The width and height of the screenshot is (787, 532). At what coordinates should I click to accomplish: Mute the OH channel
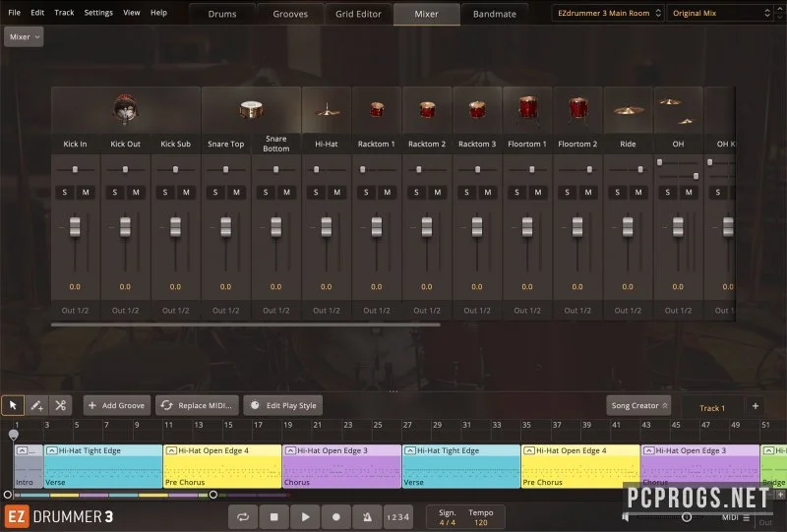point(689,192)
